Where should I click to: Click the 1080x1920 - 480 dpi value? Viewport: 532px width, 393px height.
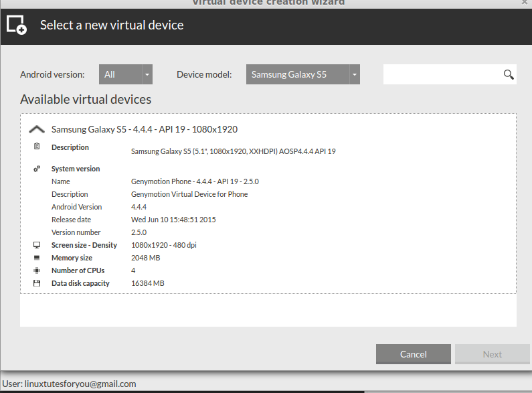164,245
